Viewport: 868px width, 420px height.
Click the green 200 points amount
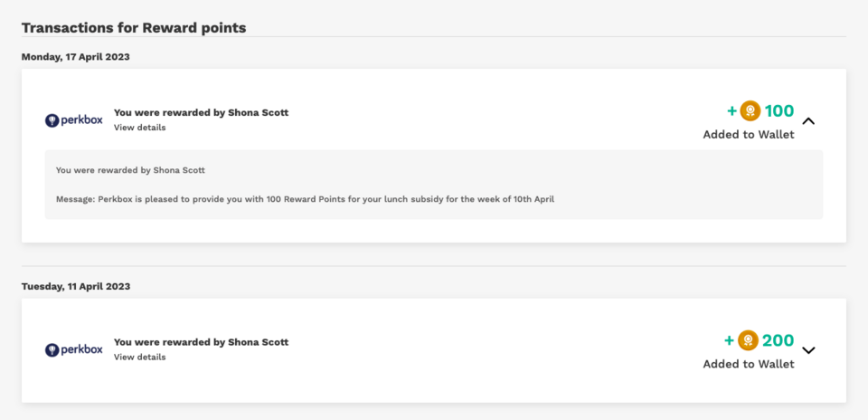pyautogui.click(x=778, y=340)
